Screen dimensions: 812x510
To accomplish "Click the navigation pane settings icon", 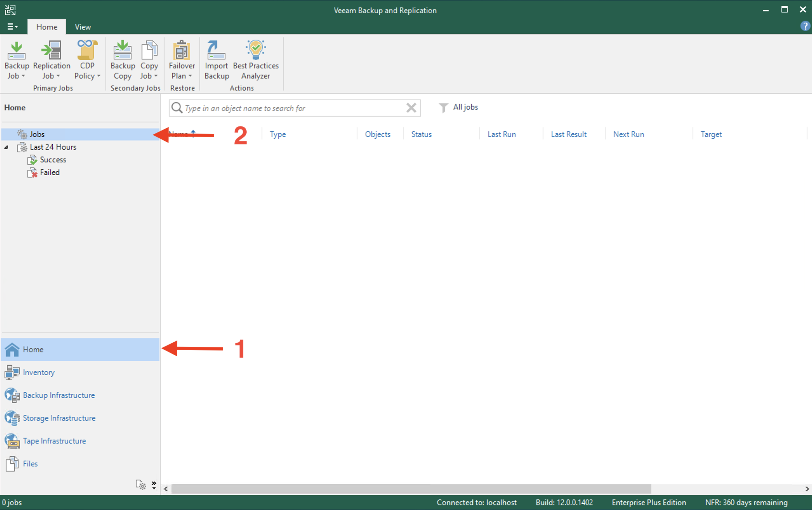I will (x=141, y=485).
